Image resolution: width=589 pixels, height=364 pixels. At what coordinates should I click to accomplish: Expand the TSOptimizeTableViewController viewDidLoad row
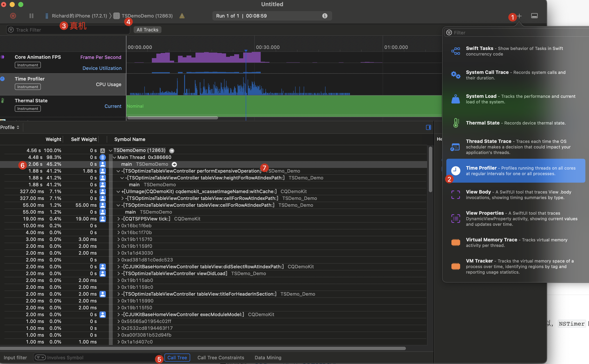tap(118, 274)
